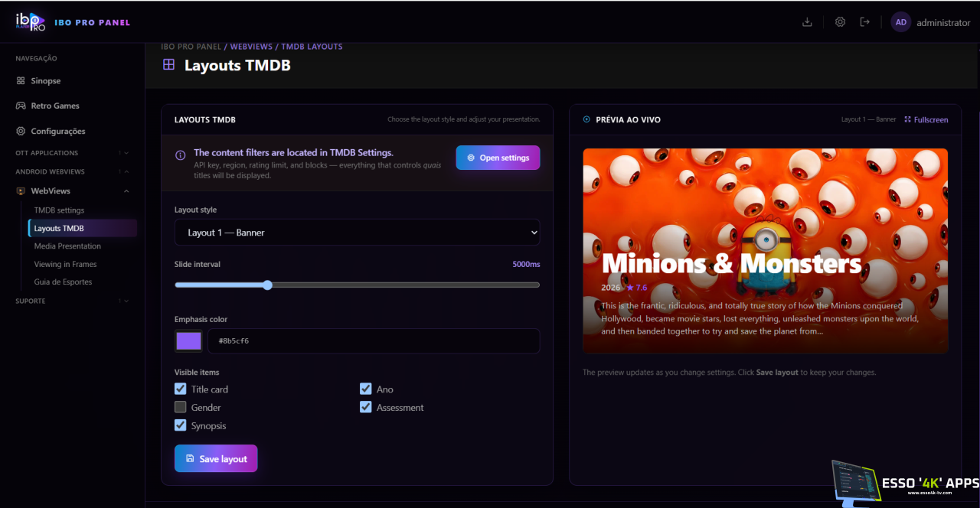Image resolution: width=980 pixels, height=508 pixels.
Task: Click the Fullscreen expand icon
Action: pos(907,119)
